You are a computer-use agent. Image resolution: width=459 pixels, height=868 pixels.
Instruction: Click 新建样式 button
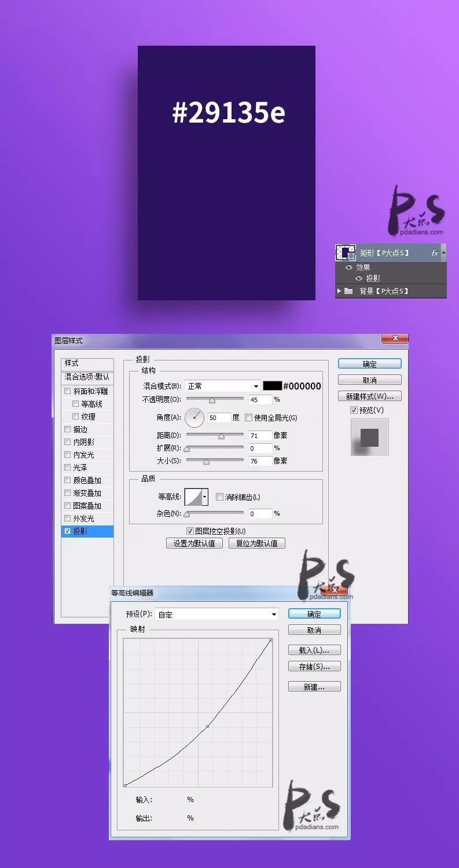(x=369, y=396)
